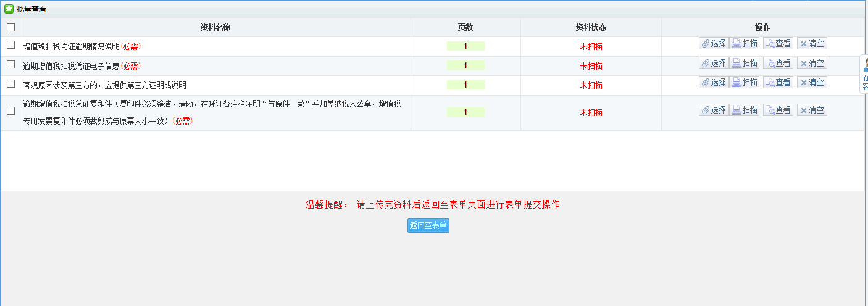The width and height of the screenshot is (868, 306).
Task: Click 选择 for 增值税扣税凭证逾期情况说明 row
Action: (x=714, y=44)
